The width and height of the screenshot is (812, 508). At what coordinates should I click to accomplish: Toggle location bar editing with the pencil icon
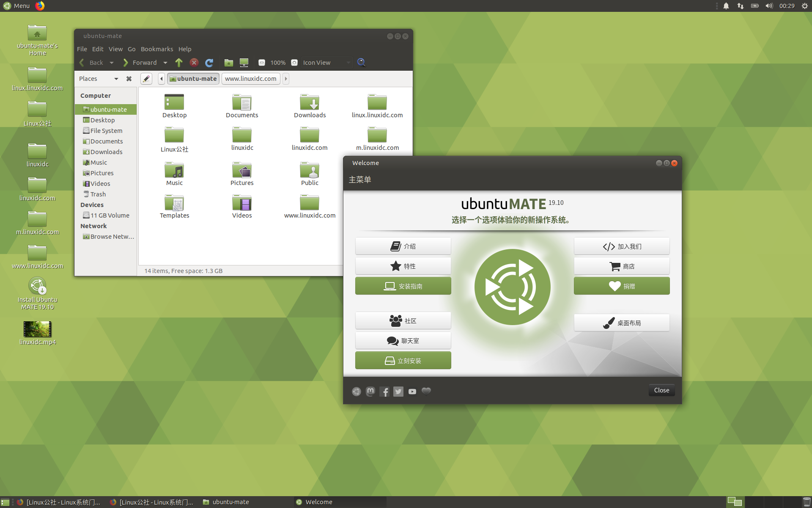point(146,78)
